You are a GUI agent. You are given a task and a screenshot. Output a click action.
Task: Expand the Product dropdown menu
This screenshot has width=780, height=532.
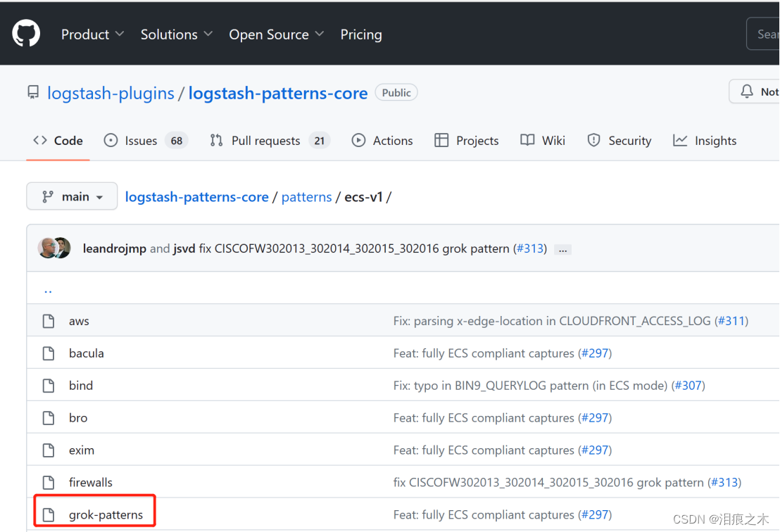[92, 34]
